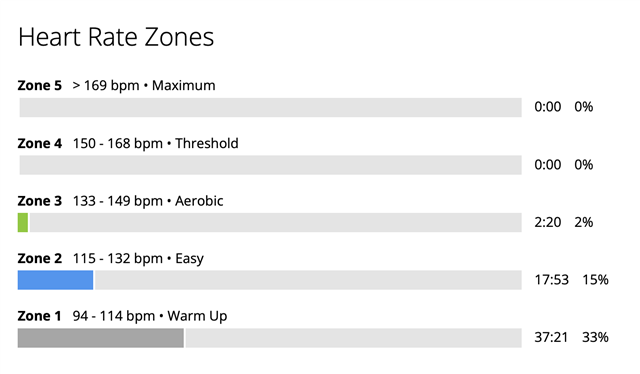Click the blue Zone 2 bar segment
Screen dimensions: 640x374
tap(55, 280)
